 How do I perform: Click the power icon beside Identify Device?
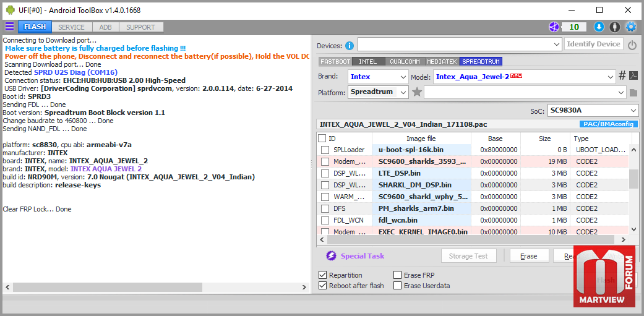(632, 45)
